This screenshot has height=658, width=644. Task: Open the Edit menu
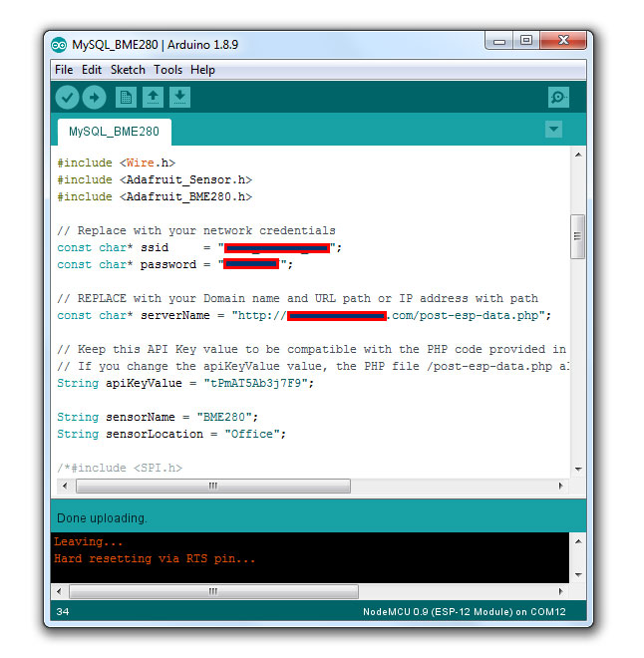point(92,70)
